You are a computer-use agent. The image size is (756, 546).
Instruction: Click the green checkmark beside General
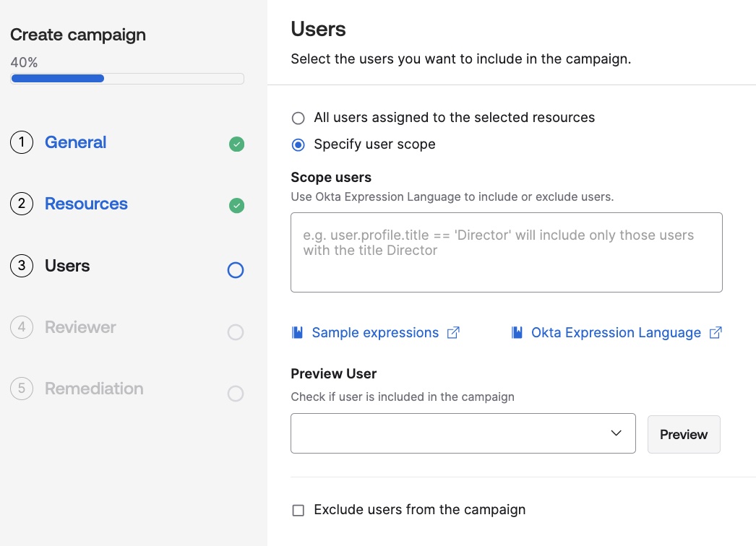(x=236, y=144)
